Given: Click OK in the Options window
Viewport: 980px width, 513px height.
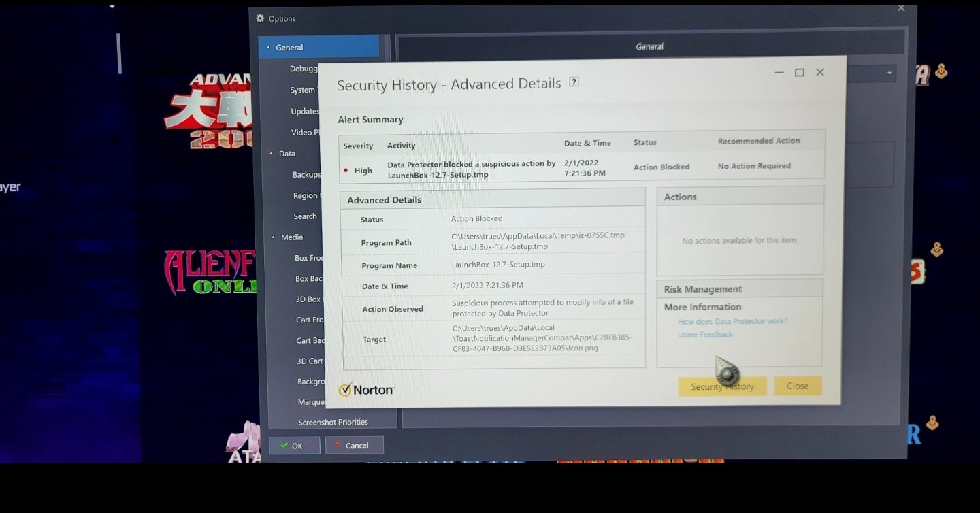Looking at the screenshot, I should pos(294,446).
